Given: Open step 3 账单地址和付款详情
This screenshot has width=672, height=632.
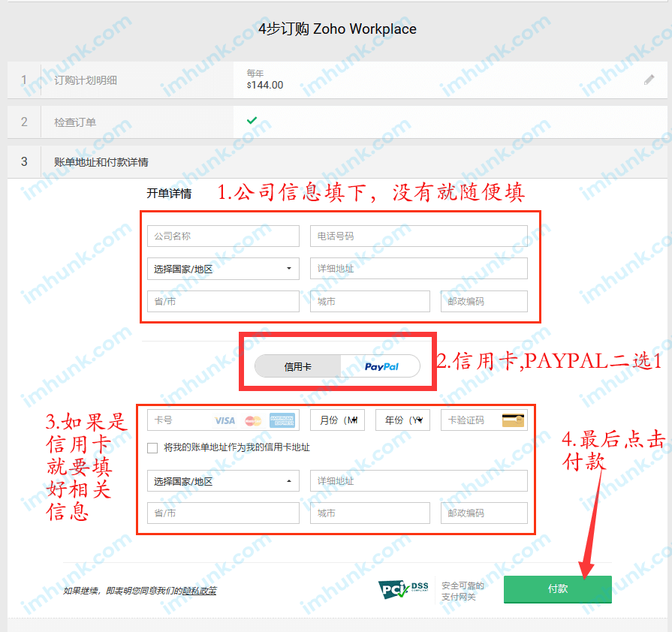Looking at the screenshot, I should pyautogui.click(x=337, y=162).
